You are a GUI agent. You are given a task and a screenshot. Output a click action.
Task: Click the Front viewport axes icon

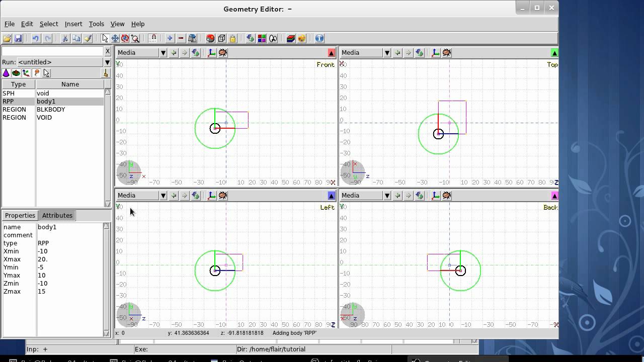pyautogui.click(x=212, y=52)
